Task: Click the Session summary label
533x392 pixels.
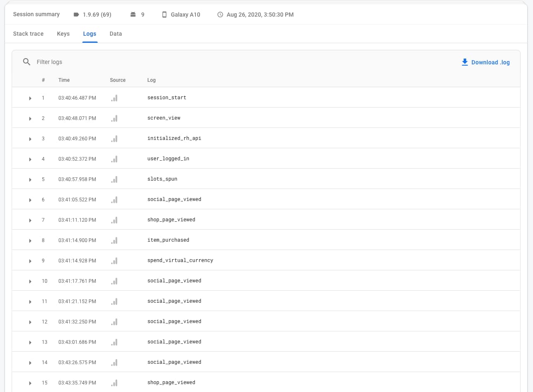Action: 36,14
